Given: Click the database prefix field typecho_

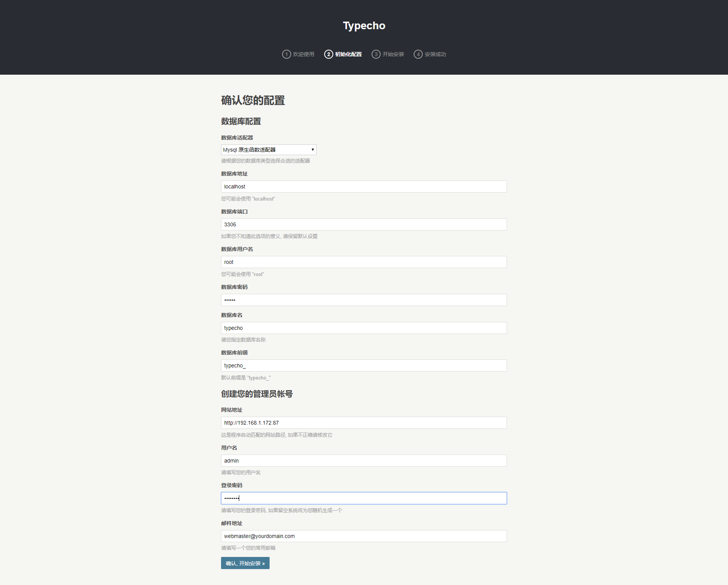Looking at the screenshot, I should [x=364, y=365].
